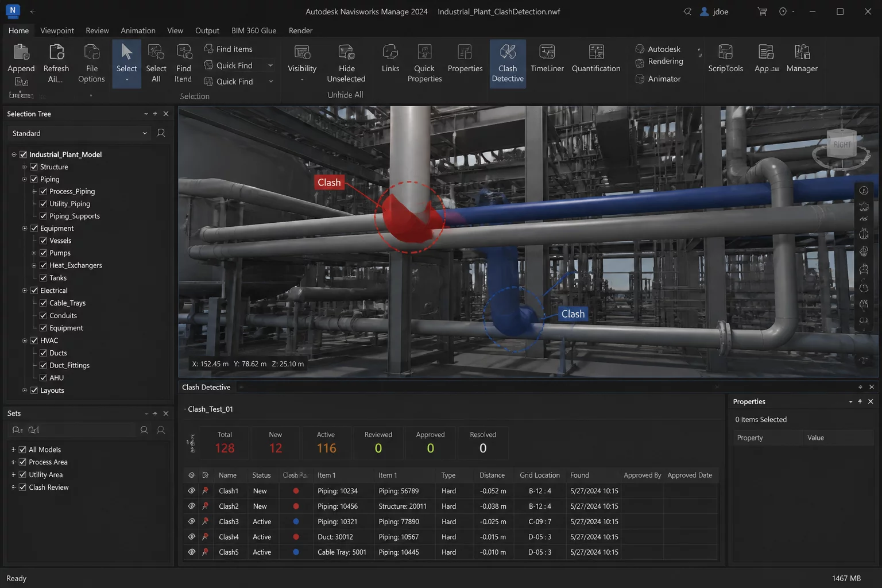The image size is (882, 588).
Task: Toggle the All Models set checkbox
Action: (22, 450)
